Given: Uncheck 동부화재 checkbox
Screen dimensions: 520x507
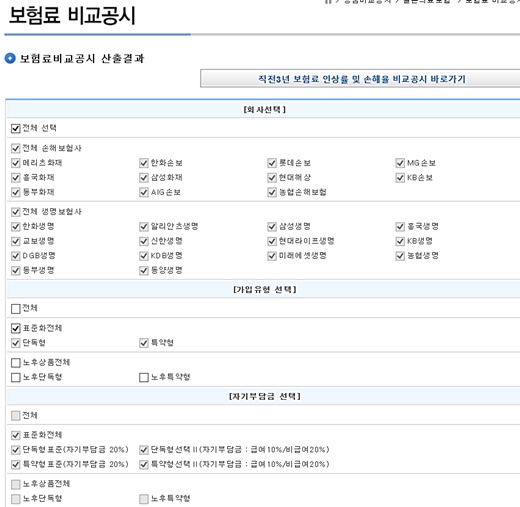Looking at the screenshot, I should coord(16,192).
